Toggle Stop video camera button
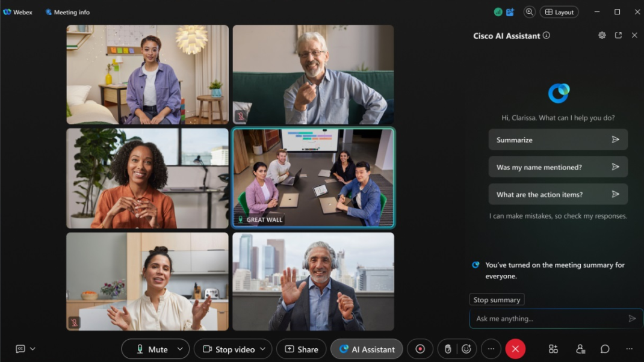The height and width of the screenshot is (362, 644). click(228, 349)
